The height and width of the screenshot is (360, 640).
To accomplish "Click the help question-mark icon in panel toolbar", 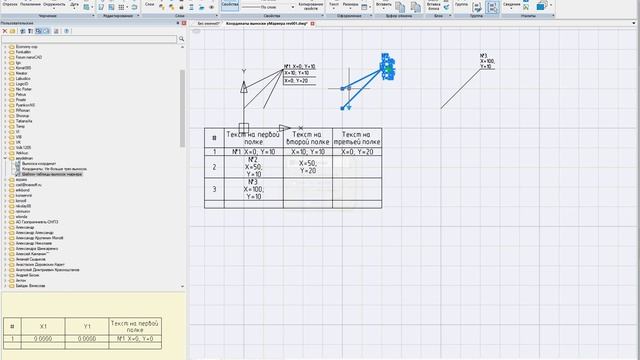I will (67, 31).
